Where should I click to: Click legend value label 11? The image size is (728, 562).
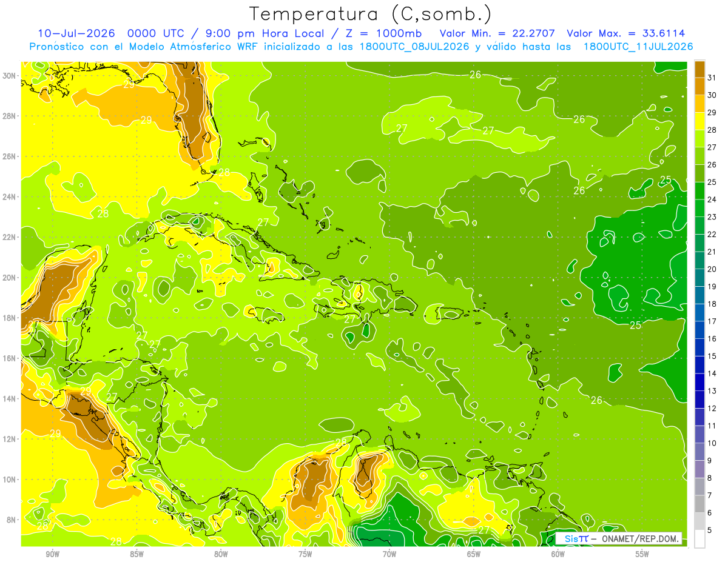point(712,426)
